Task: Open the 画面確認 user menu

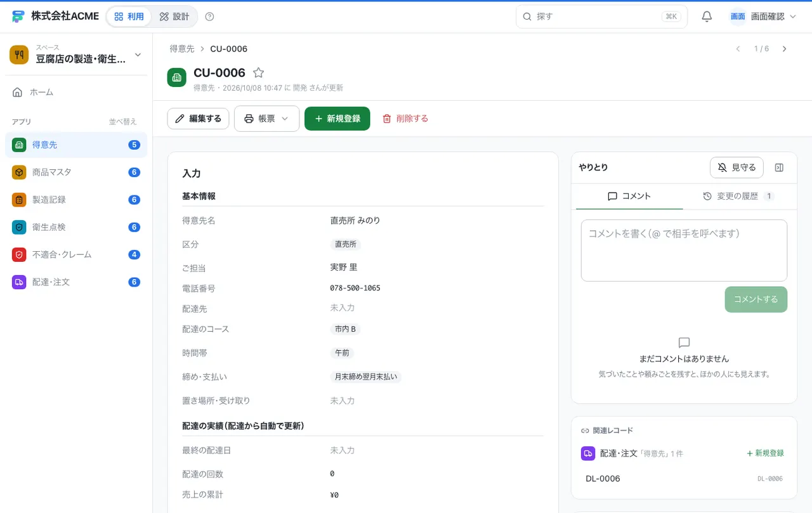Action: (763, 16)
